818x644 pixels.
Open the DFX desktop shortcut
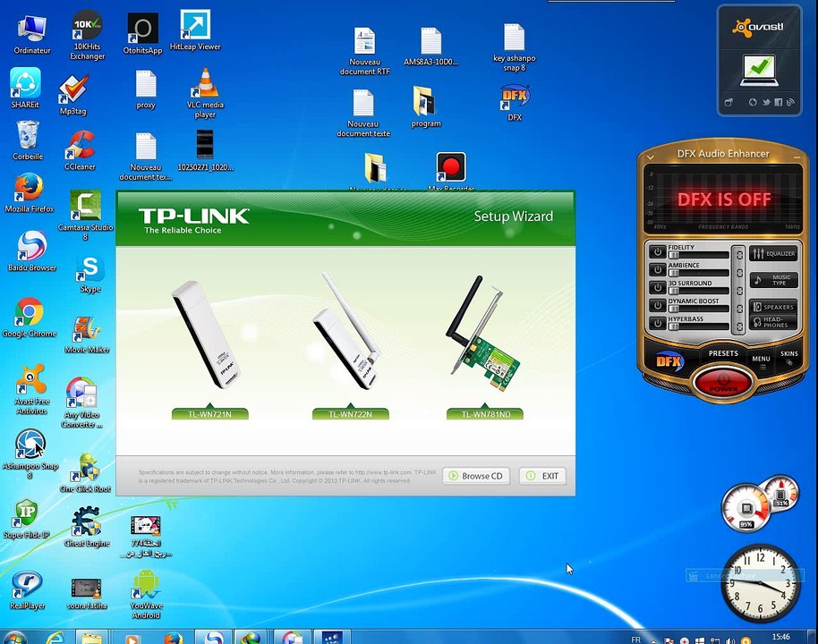[515, 103]
